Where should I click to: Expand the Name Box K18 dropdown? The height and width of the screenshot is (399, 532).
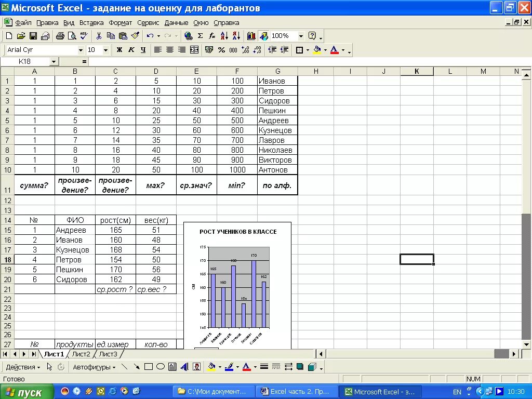pyautogui.click(x=54, y=61)
